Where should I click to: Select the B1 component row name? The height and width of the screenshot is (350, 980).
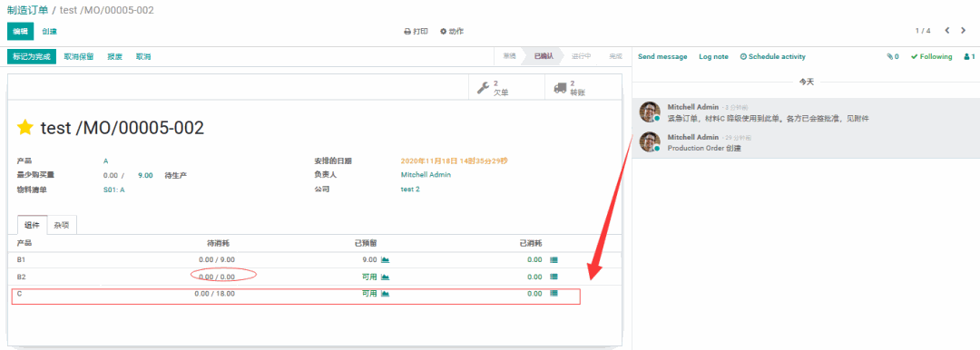pos(21,260)
